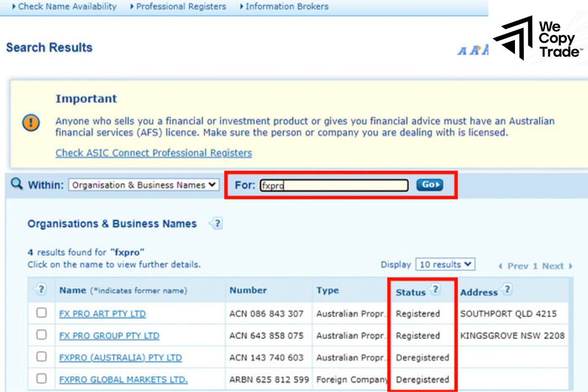Open help for Organisations & Business Names
The width and height of the screenshot is (588, 392).
216,223
